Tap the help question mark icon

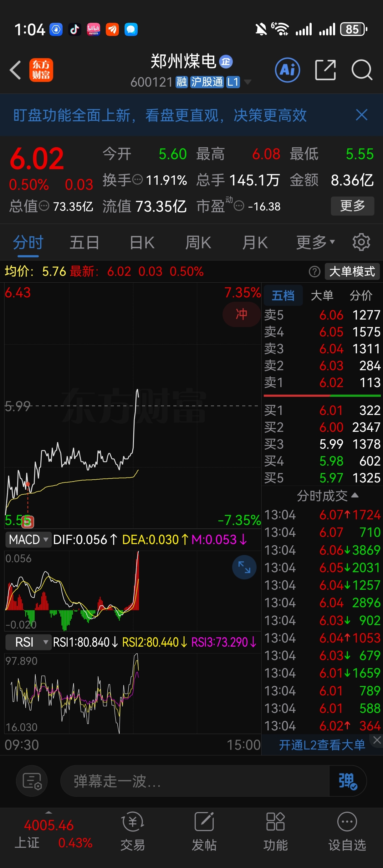[314, 272]
